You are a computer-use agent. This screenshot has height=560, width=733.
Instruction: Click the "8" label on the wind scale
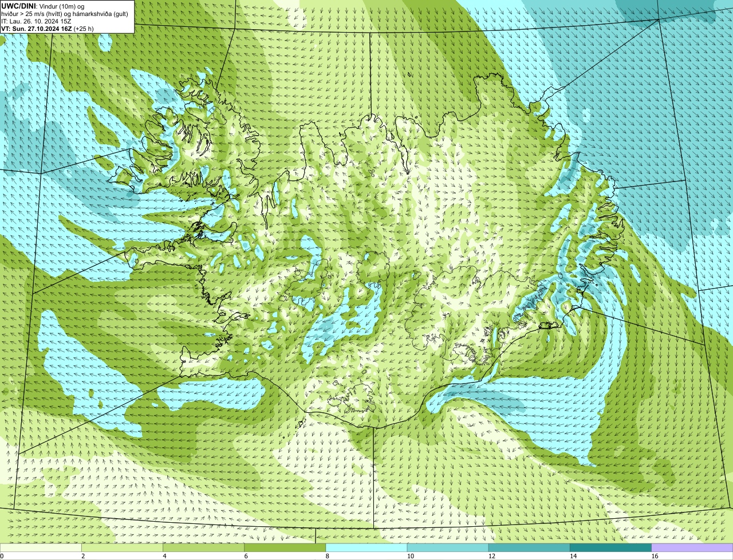(328, 556)
